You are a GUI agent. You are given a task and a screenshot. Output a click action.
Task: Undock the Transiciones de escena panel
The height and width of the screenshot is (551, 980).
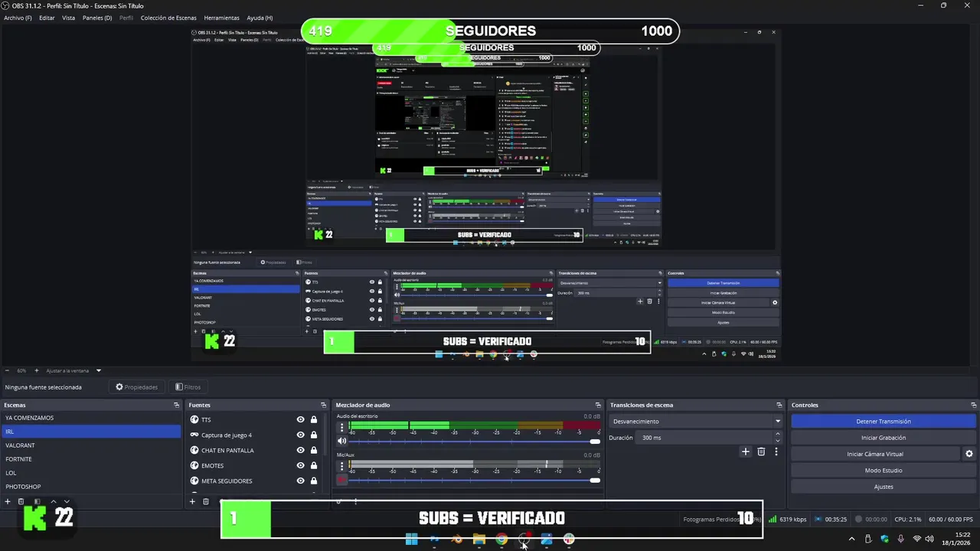tap(779, 405)
